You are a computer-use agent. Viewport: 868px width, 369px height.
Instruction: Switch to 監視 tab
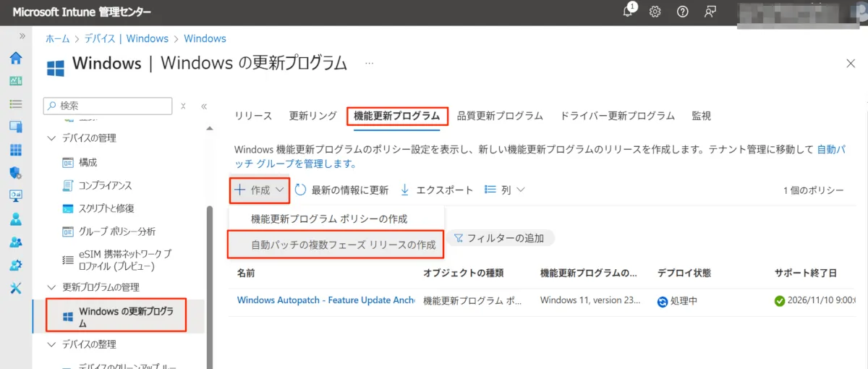[701, 116]
